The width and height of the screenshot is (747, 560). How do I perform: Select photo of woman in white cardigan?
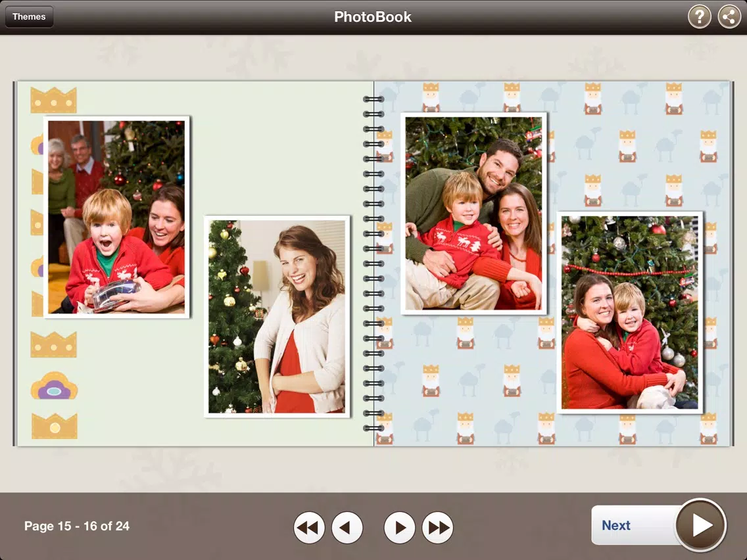tap(277, 317)
